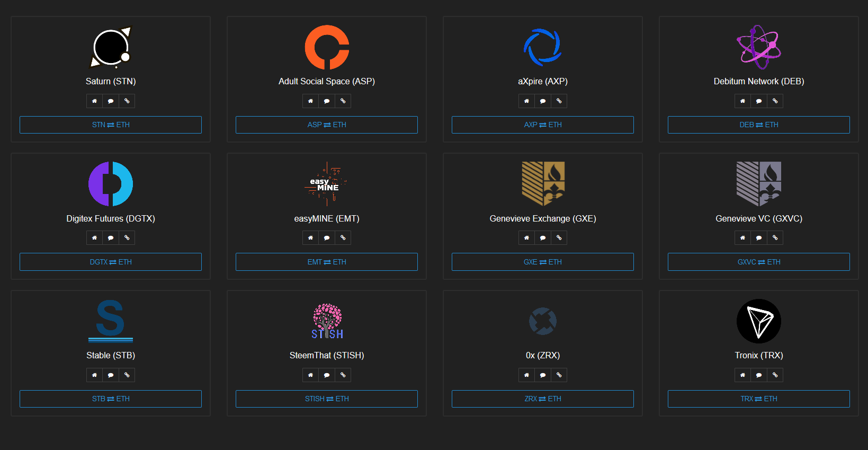Viewport: 868px width, 450px height.
Task: Click the home icon under SteemThat (STISH)
Action: point(310,375)
